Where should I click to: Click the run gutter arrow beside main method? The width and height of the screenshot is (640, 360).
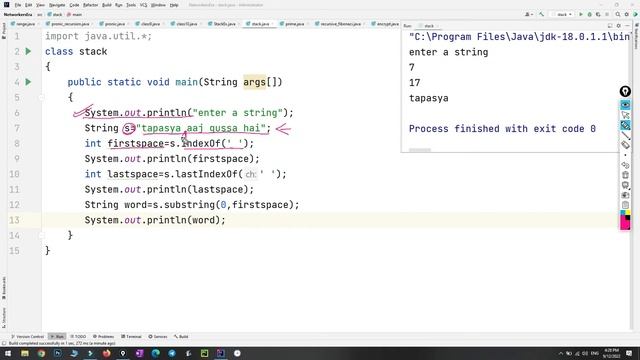28,82
